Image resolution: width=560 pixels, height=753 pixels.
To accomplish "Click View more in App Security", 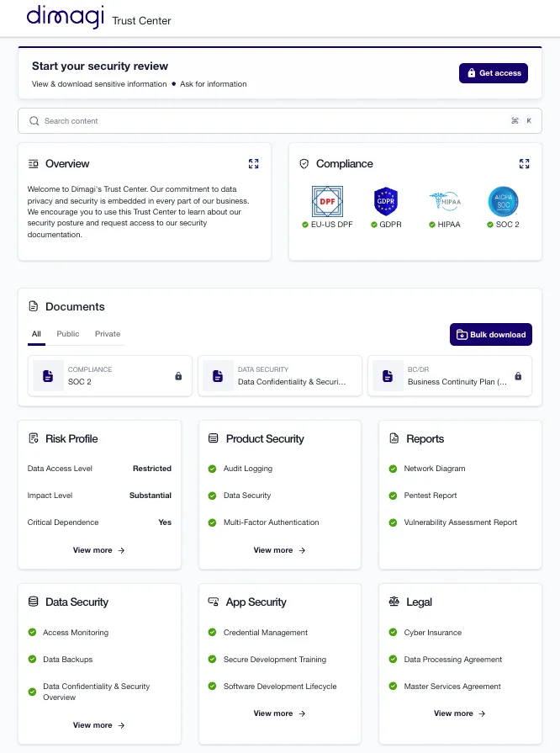I will (279, 713).
